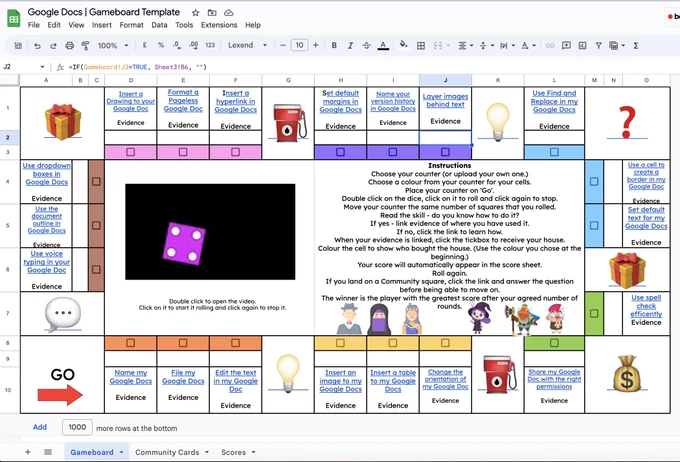This screenshot has height=462, width=680.
Task: Open the File menu
Action: 33,25
